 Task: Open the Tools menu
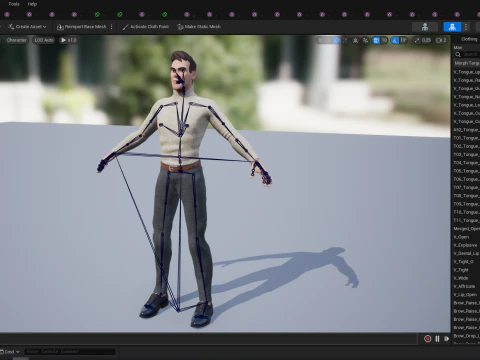click(x=14, y=4)
